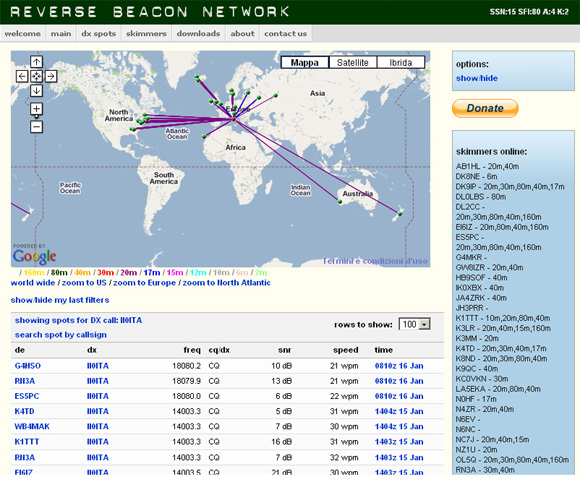580x482 pixels.
Task: Zoom out with the minus icon
Action: (x=36, y=127)
